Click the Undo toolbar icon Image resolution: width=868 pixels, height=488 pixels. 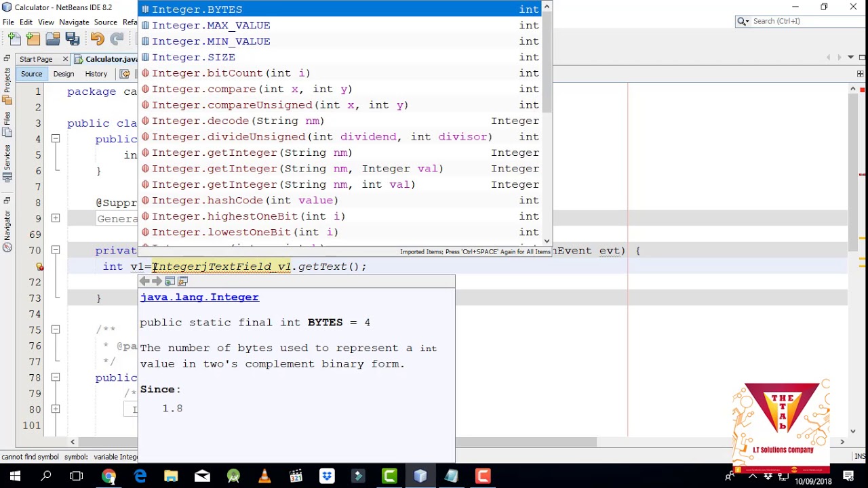pos(97,39)
